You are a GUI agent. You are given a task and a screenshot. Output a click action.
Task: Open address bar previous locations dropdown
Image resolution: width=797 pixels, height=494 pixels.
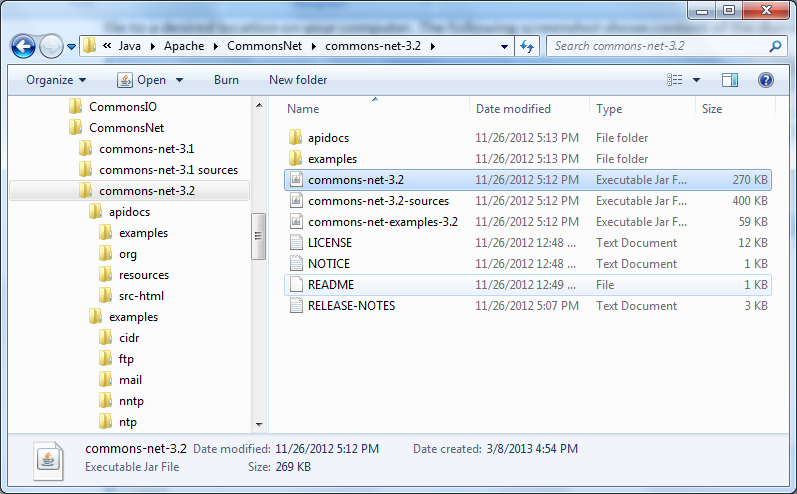(x=504, y=46)
